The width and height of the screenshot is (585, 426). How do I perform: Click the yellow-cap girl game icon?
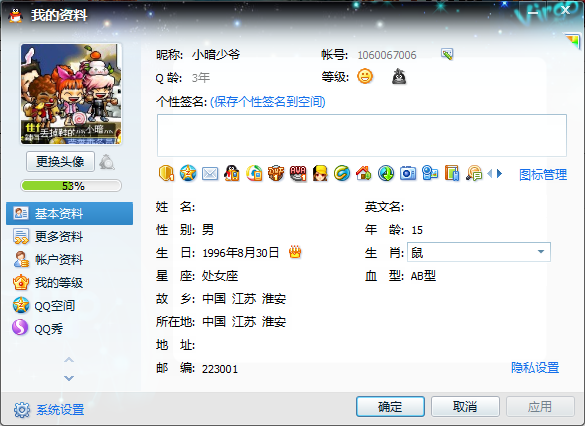pyautogui.click(x=320, y=173)
